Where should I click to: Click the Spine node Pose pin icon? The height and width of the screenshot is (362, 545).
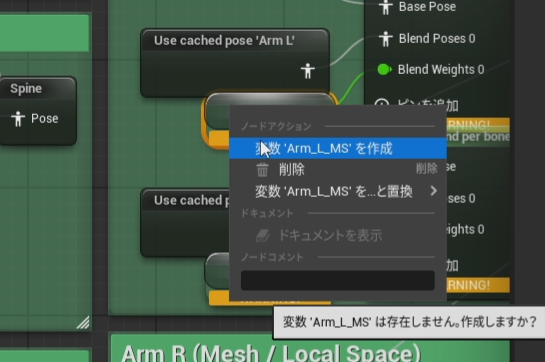(18, 119)
